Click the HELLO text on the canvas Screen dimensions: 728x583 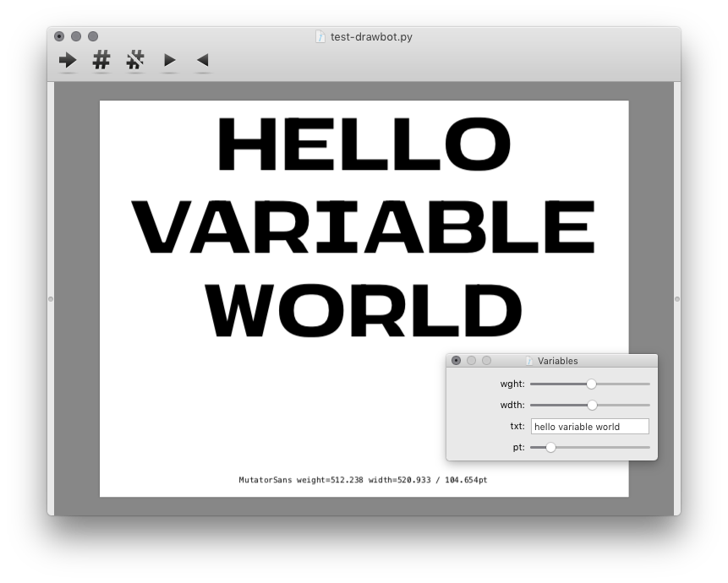tap(364, 145)
